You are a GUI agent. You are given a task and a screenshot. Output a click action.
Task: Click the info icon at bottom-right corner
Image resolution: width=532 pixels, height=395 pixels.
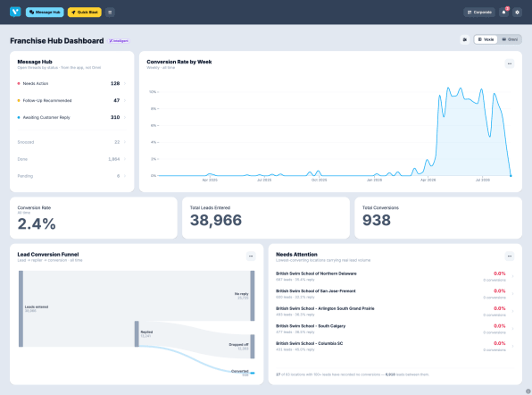click(528, 391)
